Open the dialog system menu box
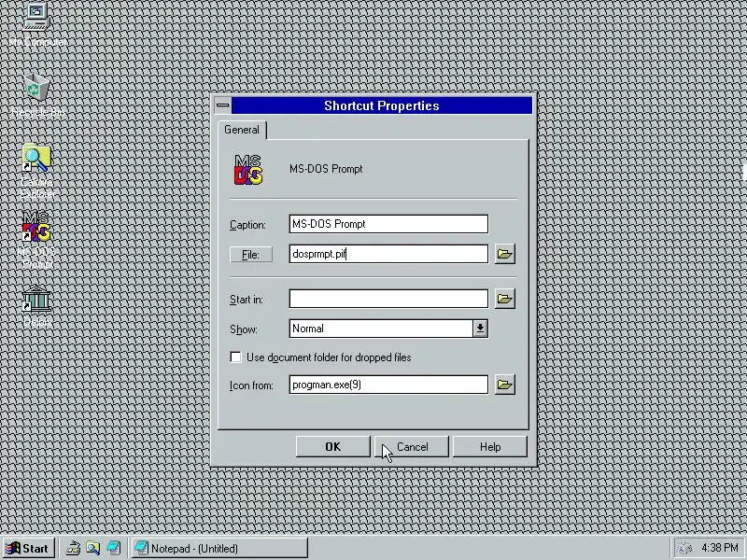The width and height of the screenshot is (747, 560). (x=223, y=105)
